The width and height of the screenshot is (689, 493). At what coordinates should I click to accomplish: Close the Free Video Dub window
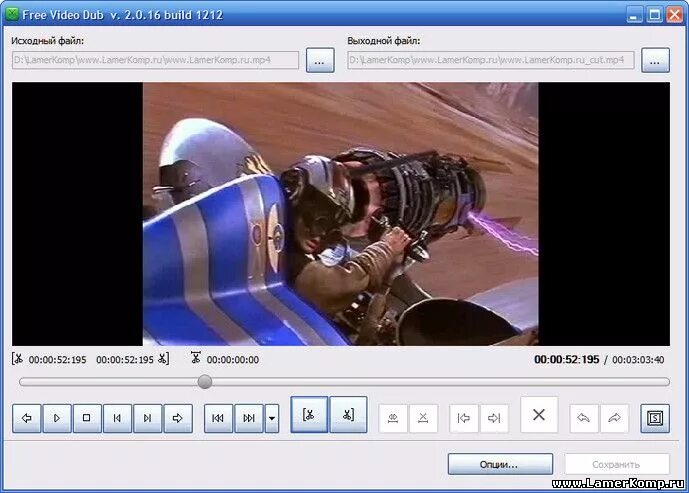tap(675, 15)
